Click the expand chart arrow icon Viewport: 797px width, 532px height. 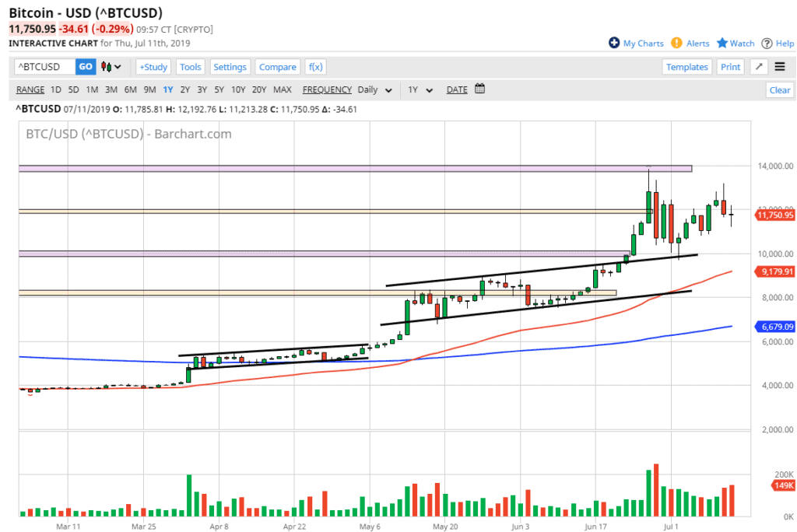pos(760,67)
